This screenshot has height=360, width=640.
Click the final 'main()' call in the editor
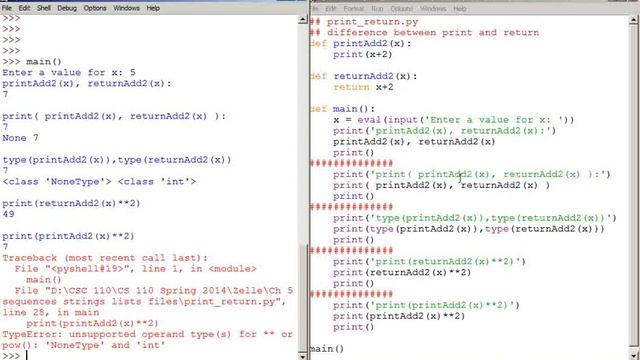[x=327, y=349]
